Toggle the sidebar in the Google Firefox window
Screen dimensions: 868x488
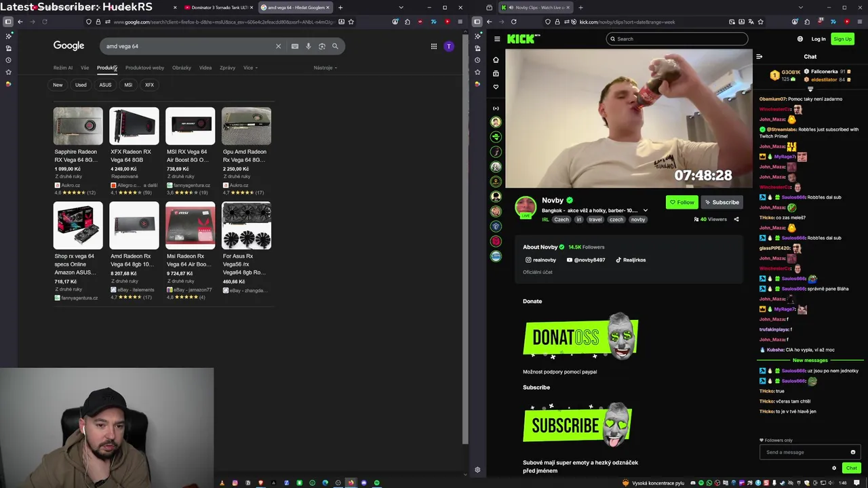[8, 22]
